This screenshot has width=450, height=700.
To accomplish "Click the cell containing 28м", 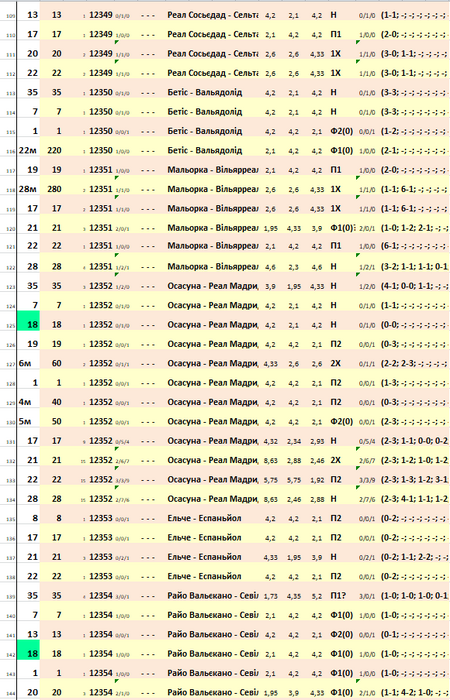I will click(x=29, y=189).
